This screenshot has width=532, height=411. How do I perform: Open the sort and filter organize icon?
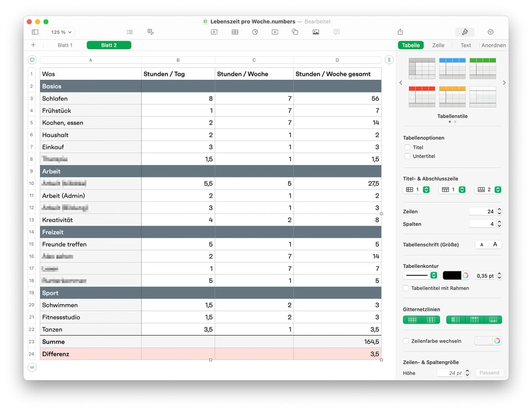point(490,32)
